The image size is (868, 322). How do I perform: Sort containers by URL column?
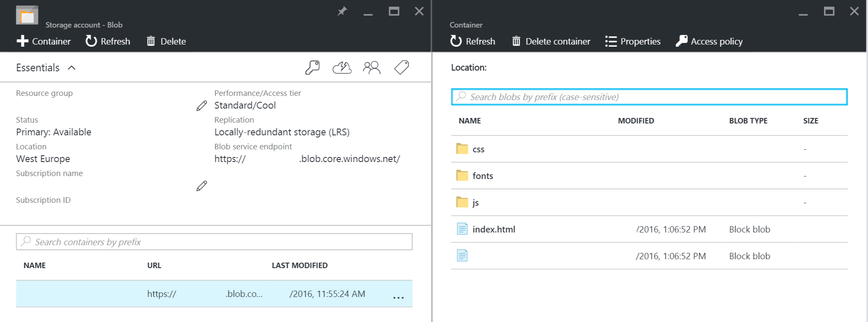tap(154, 266)
